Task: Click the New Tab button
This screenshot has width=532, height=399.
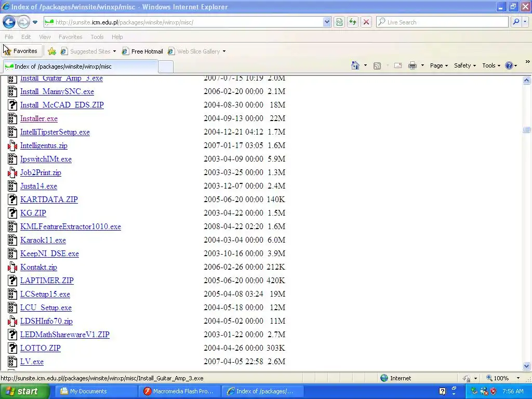Action: [166, 66]
